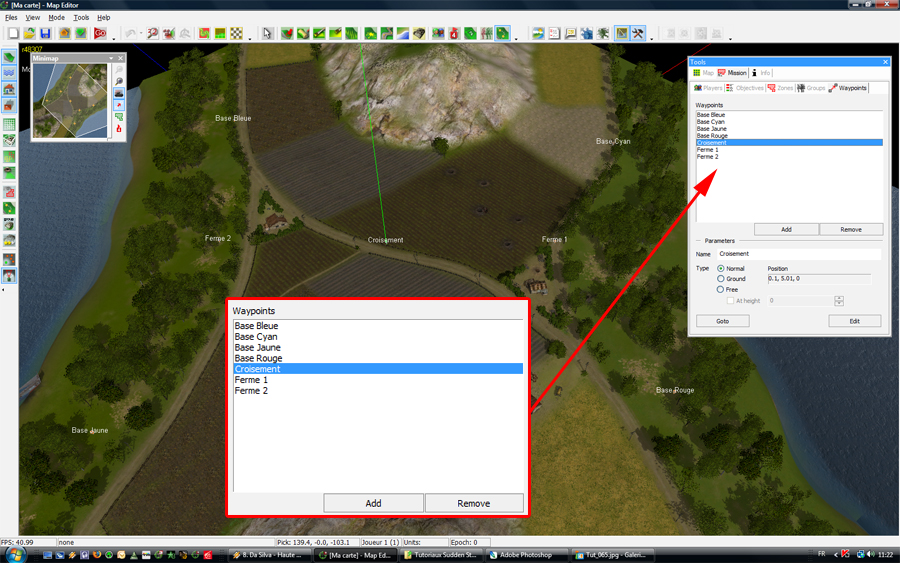The height and width of the screenshot is (563, 900).
Task: Click the red flame icon beside minimap
Action: tap(119, 129)
